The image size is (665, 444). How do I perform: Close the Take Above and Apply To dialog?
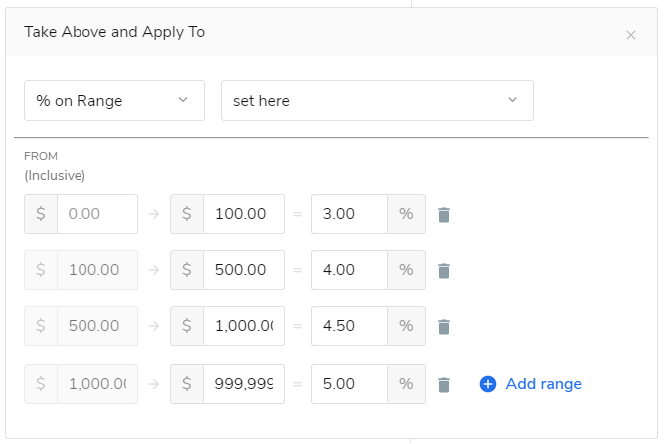point(631,35)
